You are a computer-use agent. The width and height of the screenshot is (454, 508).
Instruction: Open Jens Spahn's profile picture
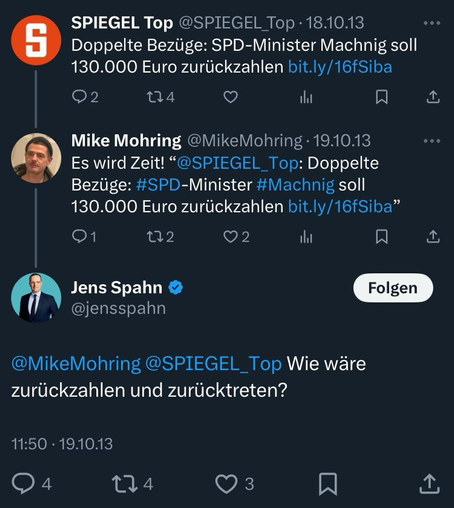(36, 298)
